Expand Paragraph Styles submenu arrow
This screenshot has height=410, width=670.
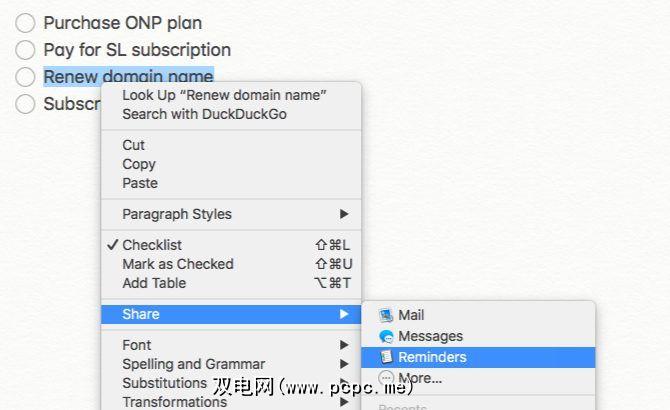click(344, 214)
